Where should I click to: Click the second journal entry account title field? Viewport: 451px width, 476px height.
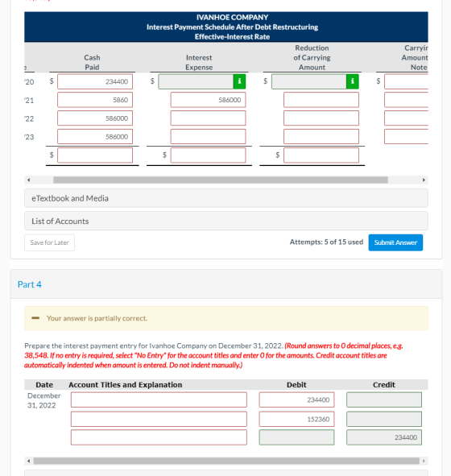(x=159, y=420)
